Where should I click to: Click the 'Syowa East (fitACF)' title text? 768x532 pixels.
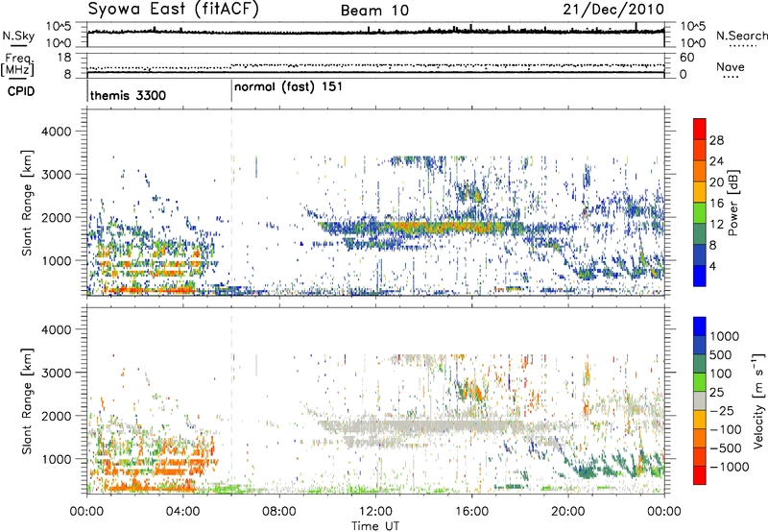(174, 10)
